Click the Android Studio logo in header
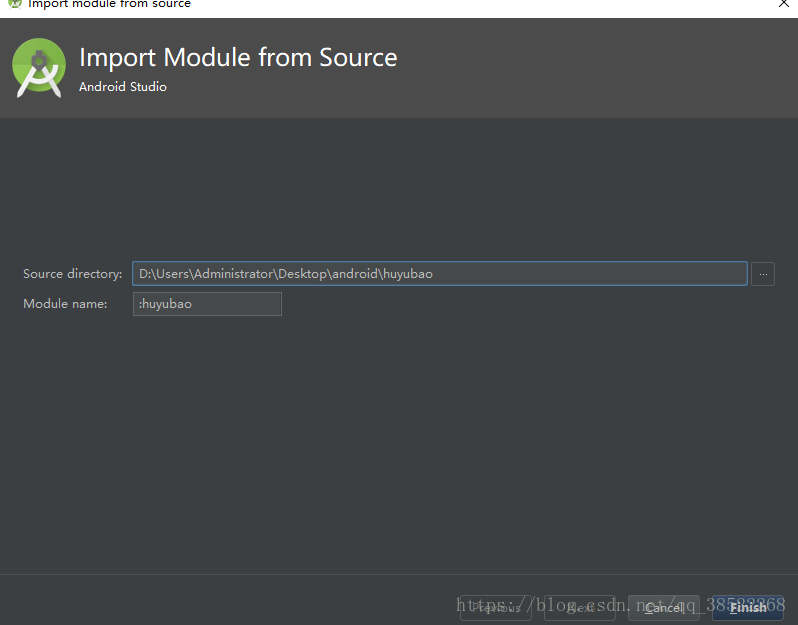Image resolution: width=798 pixels, height=625 pixels. coord(39,68)
